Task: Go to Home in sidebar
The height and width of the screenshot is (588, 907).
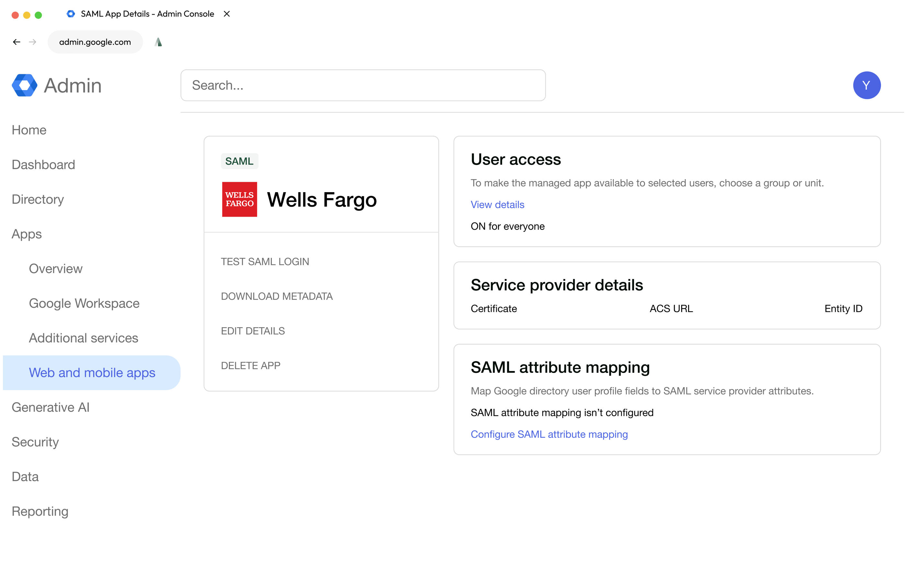Action: pyautogui.click(x=29, y=130)
